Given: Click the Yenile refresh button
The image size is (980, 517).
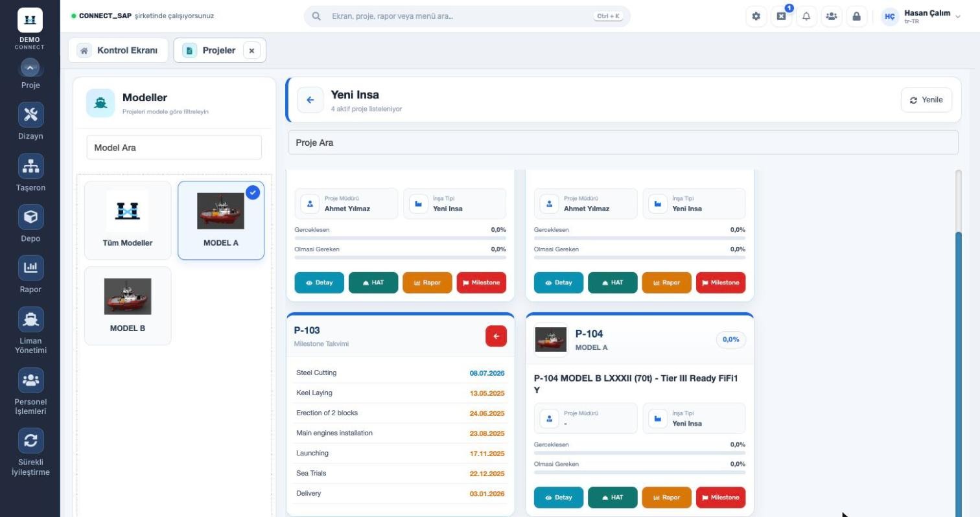Looking at the screenshot, I should click(x=926, y=100).
